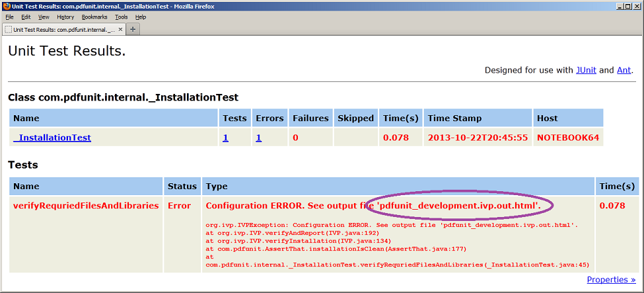This screenshot has width=644, height=293.
Task: Open the View menu
Action: click(x=44, y=17)
